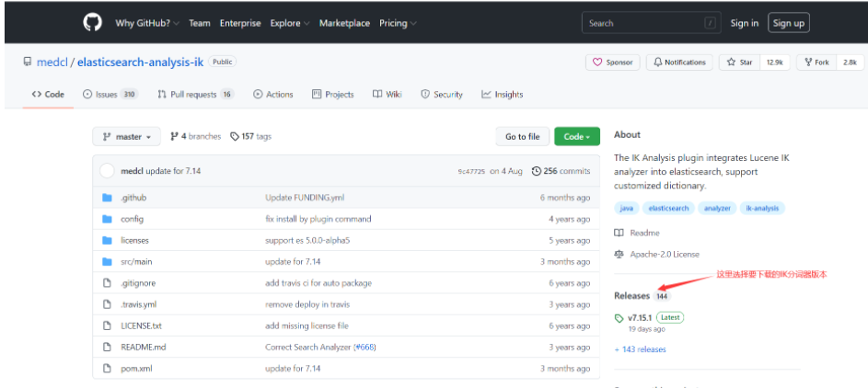The width and height of the screenshot is (868, 388).
Task: View the 4 branches link
Action: pos(195,136)
